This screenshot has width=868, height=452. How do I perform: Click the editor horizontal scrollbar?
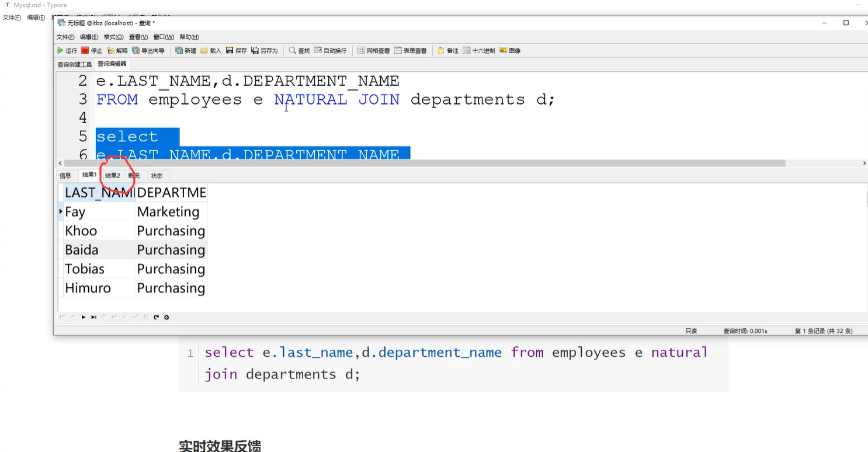point(425,164)
